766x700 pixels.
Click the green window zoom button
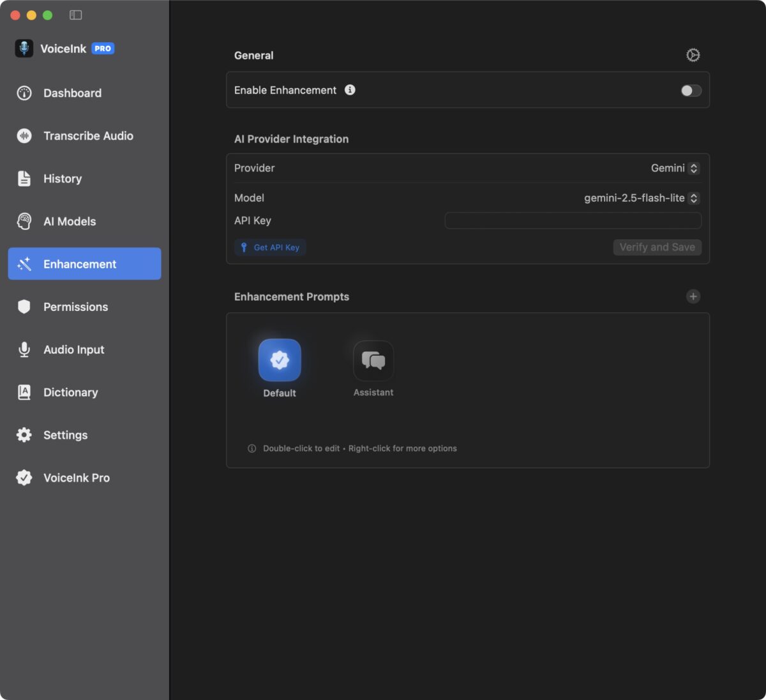point(47,15)
